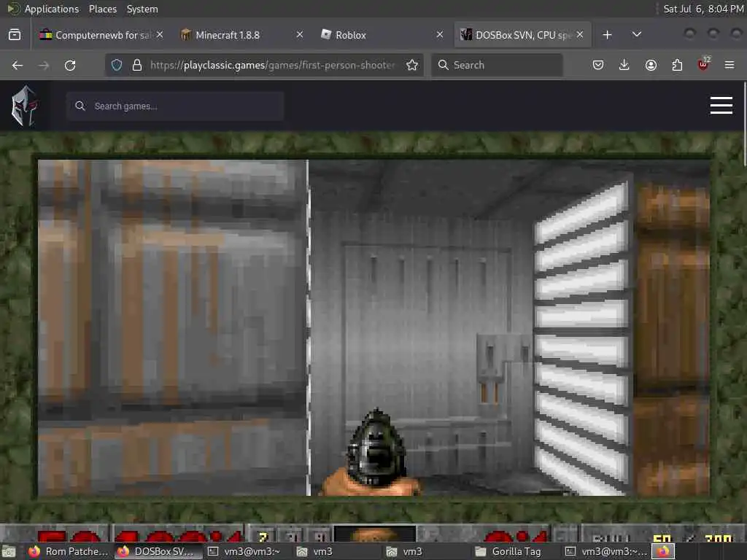Click the page vertical scrollbar
The height and width of the screenshot is (560, 747).
[745, 124]
